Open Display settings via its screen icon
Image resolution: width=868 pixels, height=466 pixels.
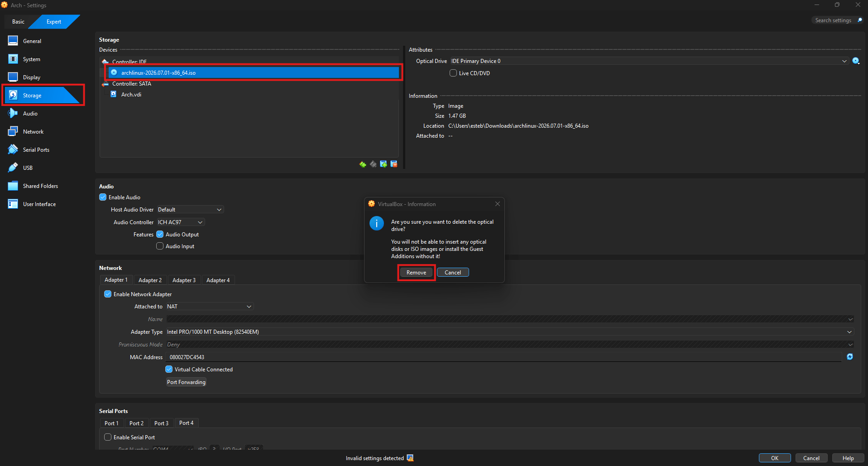coord(13,77)
